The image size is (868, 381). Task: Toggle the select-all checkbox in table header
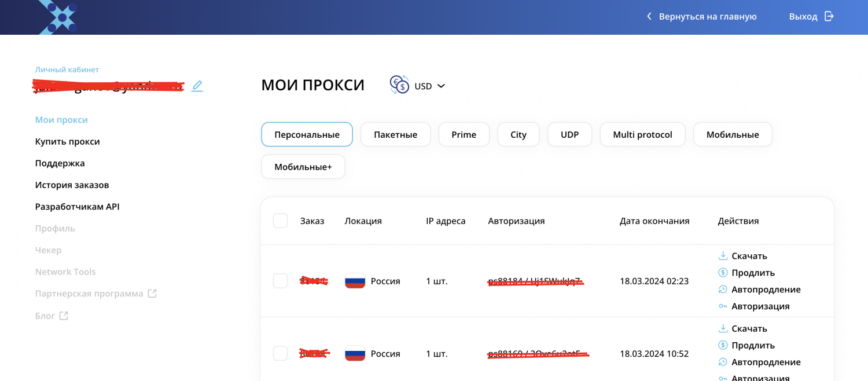(x=280, y=221)
